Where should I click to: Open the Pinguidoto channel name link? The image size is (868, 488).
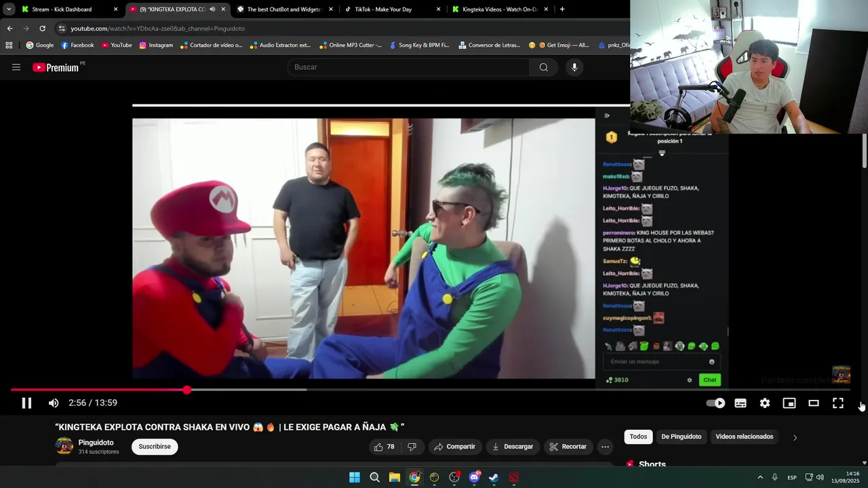tap(96, 443)
